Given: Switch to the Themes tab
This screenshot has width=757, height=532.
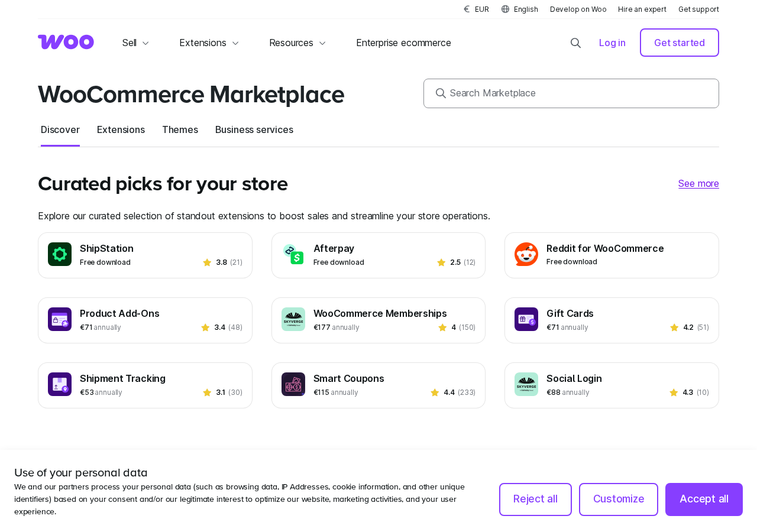Looking at the screenshot, I should [x=180, y=129].
